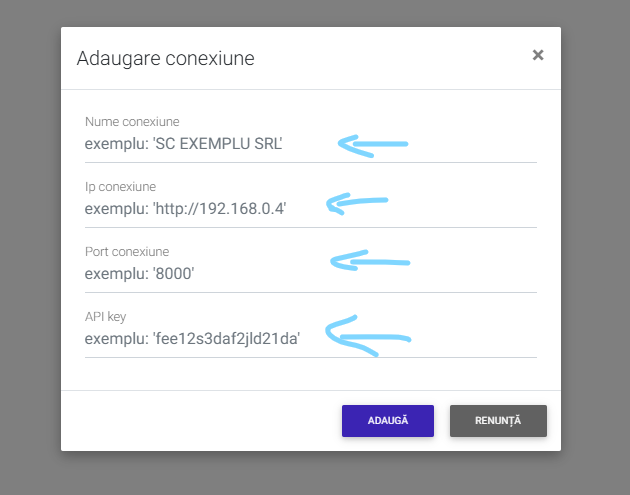Click the 'Adaugare conexiune' dialog title
Image resolution: width=630 pixels, height=495 pixels.
tap(165, 58)
